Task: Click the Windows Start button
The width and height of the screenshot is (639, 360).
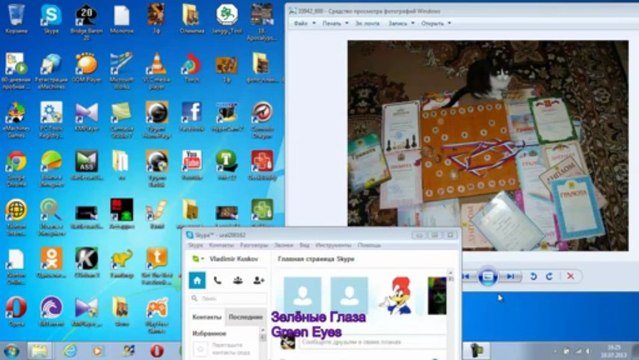Action: 11,351
